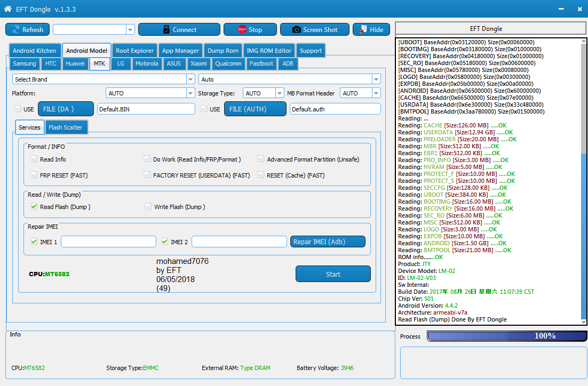Click the log scrollbar up arrow
Image resolution: width=588 pixels, height=386 pixels.
[x=584, y=41]
